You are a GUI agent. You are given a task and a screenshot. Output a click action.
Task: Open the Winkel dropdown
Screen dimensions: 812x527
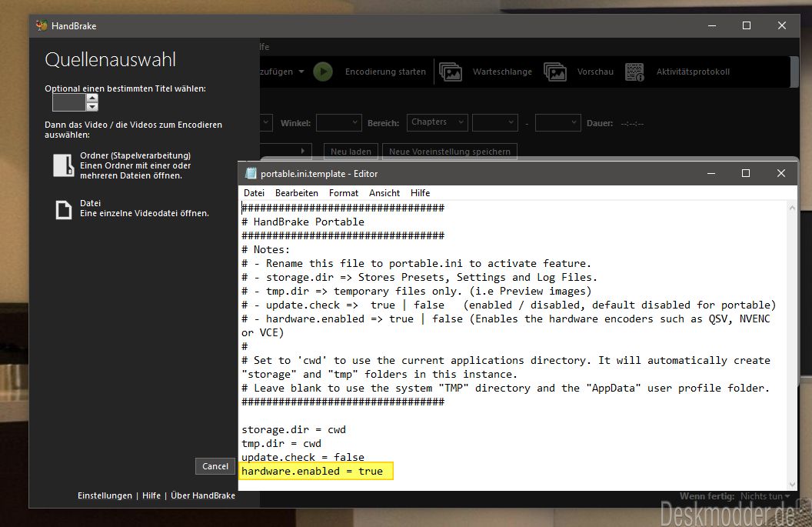(x=339, y=123)
